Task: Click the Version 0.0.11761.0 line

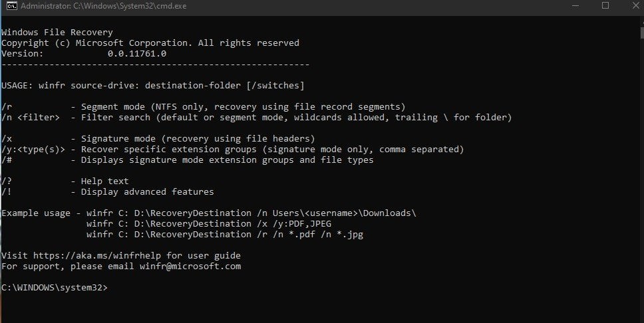Action: click(x=83, y=54)
